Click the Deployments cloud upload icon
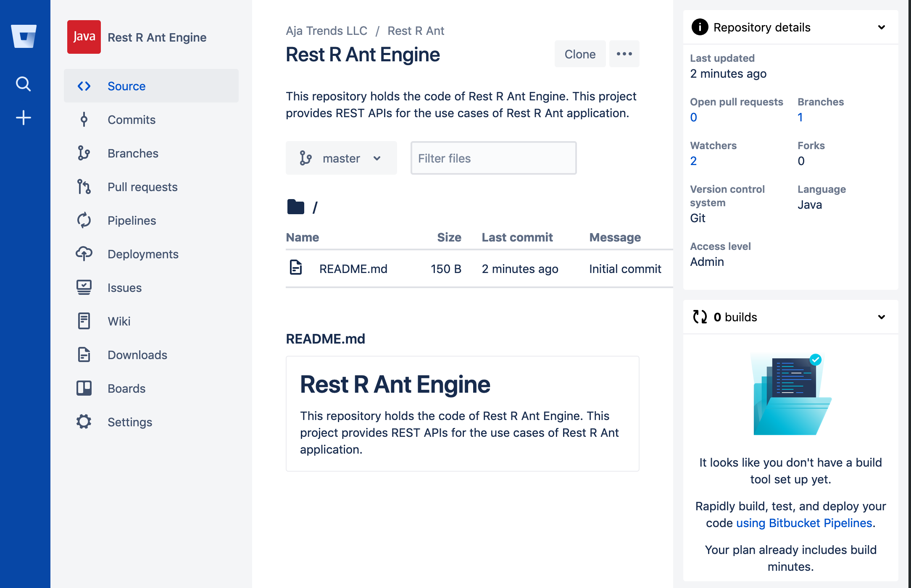 click(84, 254)
